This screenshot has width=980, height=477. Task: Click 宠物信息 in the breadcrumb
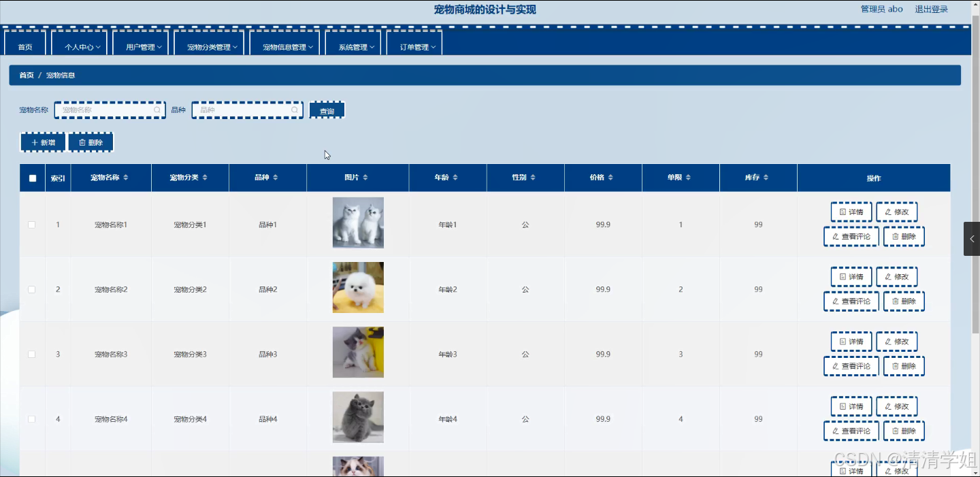tap(61, 76)
